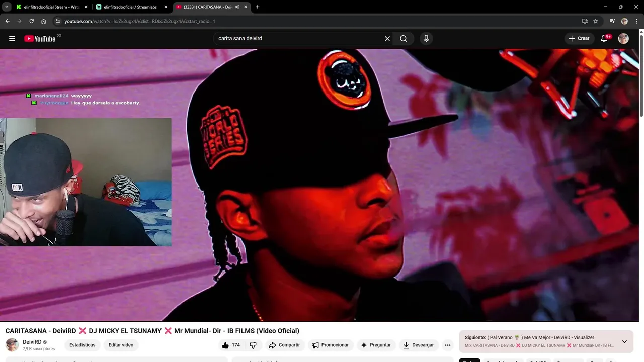
Task: Close the Kick stream tab
Action: 86,7
